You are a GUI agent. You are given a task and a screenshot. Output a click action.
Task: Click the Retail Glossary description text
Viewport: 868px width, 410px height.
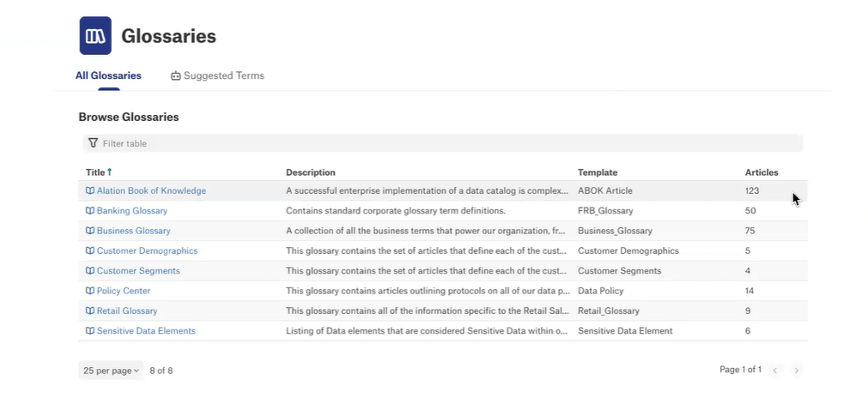[x=428, y=311]
